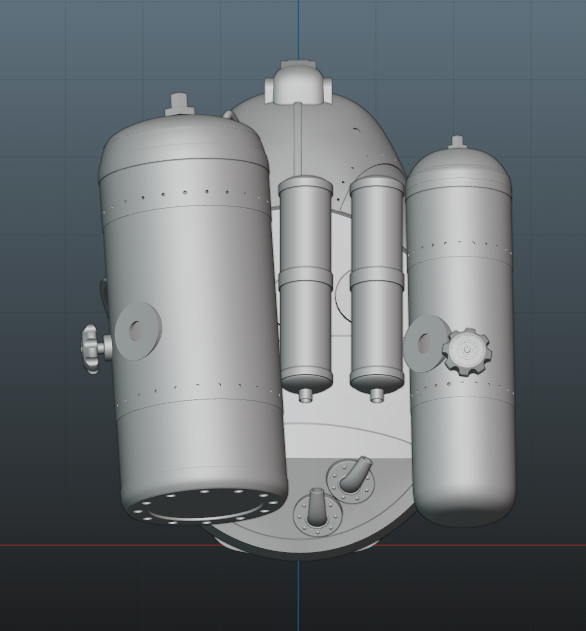Screen dimensions: 586x631
Task: Click the red horizontal axis line
Action: pos(80,545)
